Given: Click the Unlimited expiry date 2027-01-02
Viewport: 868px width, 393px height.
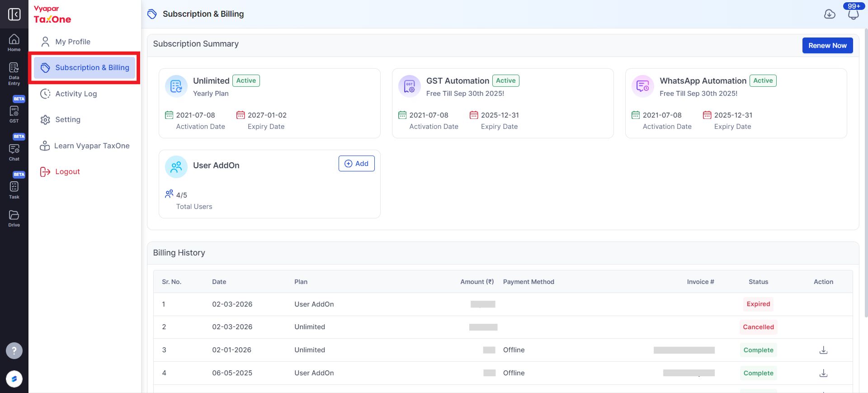Looking at the screenshot, I should point(267,115).
